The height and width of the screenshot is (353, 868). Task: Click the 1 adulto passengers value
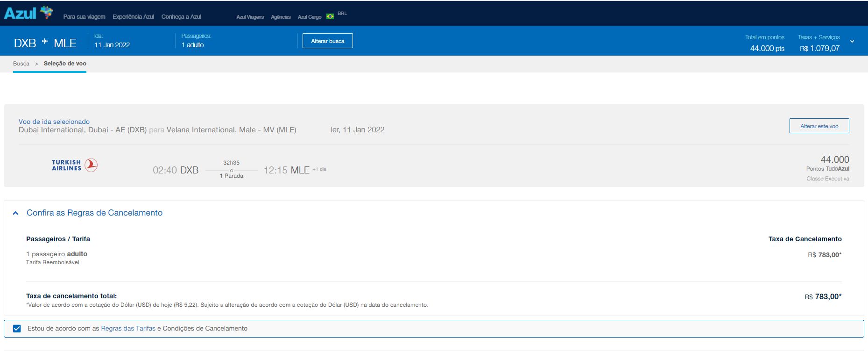pos(192,45)
